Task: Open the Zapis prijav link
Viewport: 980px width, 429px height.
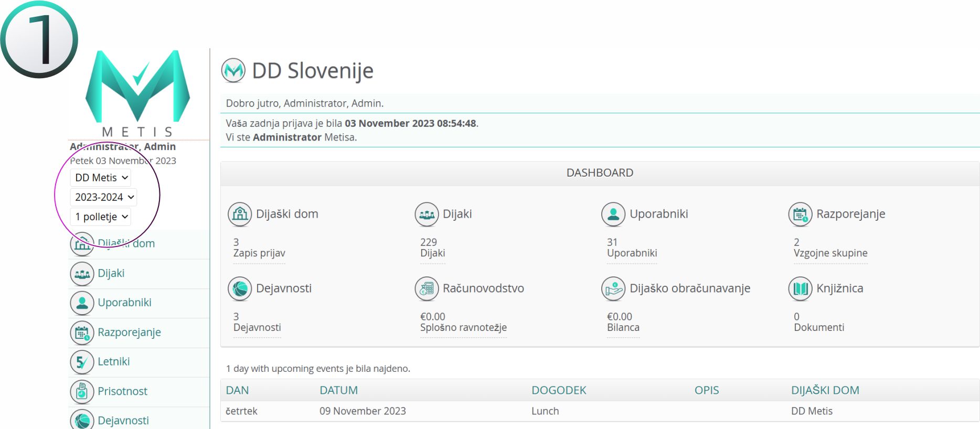Action: (x=259, y=253)
